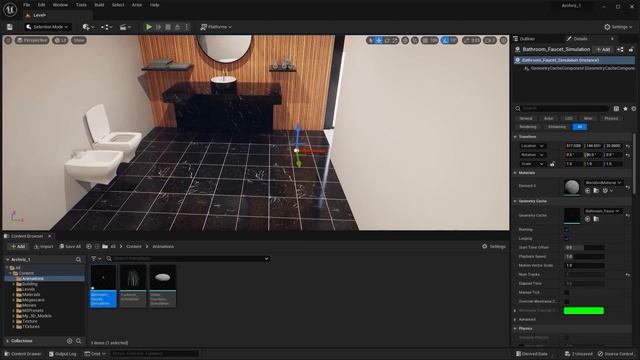Adjust the Playback Speed slider field
Screen dimensions: 640x360
click(584, 257)
